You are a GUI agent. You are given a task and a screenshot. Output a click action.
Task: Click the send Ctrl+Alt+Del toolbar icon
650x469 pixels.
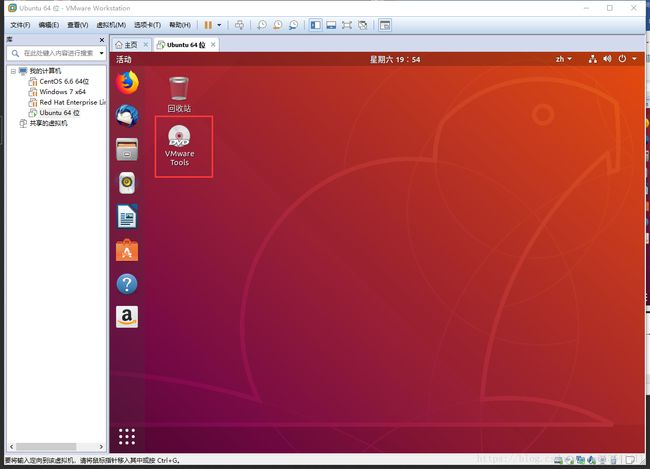click(x=240, y=25)
